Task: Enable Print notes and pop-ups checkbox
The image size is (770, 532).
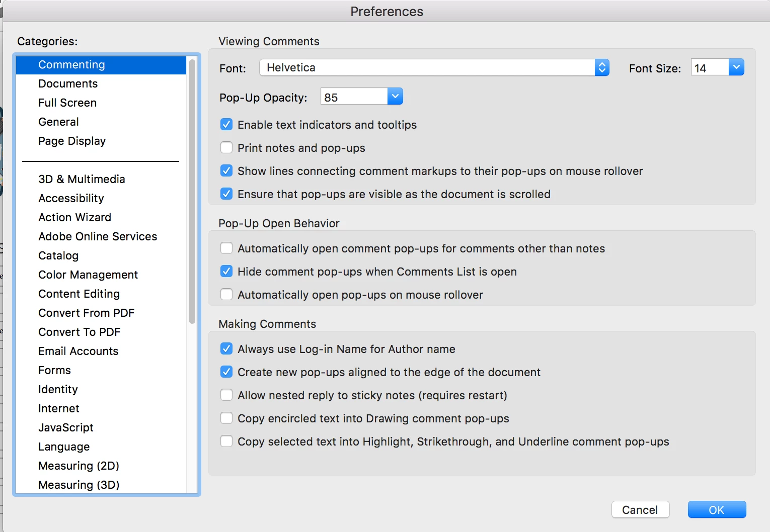Action: point(226,148)
